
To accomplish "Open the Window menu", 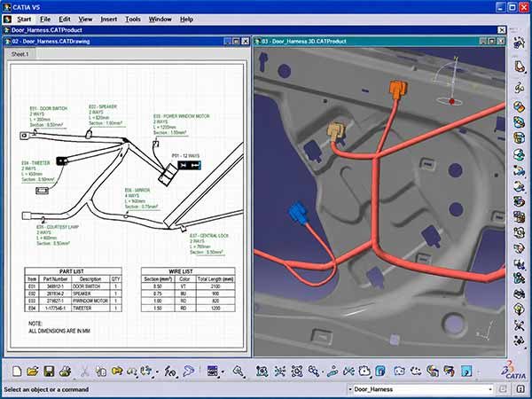I will [x=160, y=20].
